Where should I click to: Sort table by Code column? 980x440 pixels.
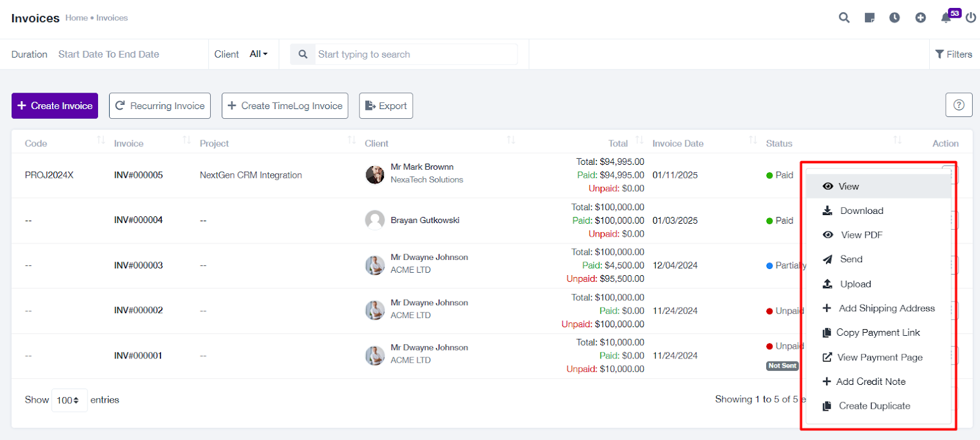(x=36, y=143)
